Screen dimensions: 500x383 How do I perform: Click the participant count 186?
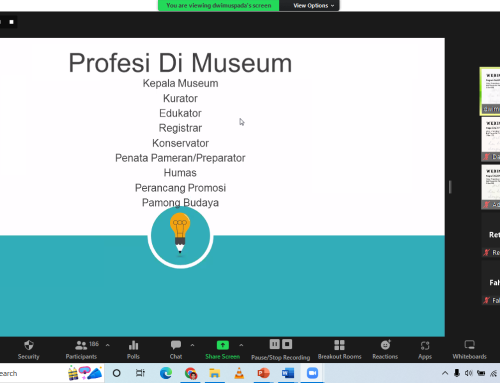[94, 344]
